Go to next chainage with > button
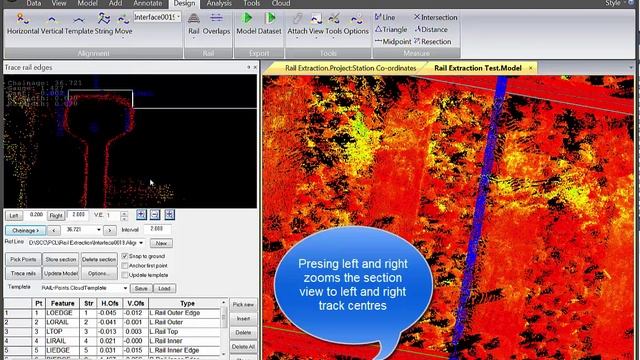 click(109, 230)
